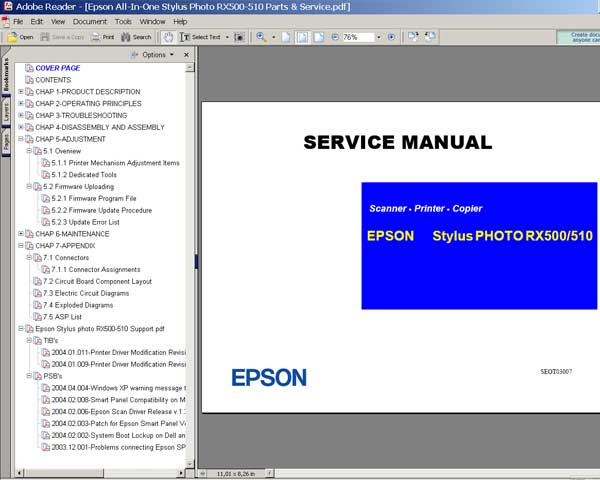This screenshot has height=480, width=600.
Task: Click bookmarks panel scroll-up arrow
Action: click(x=190, y=68)
